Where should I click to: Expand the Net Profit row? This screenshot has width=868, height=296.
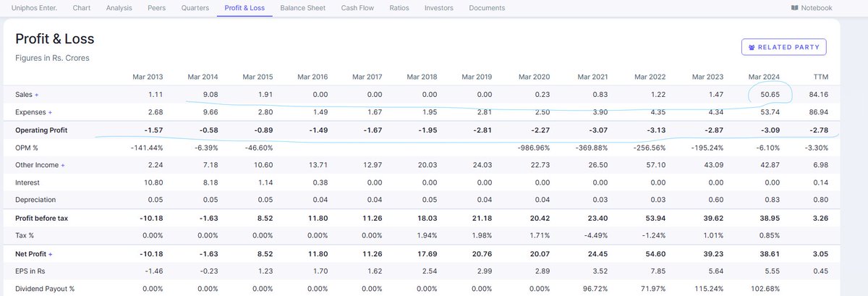point(51,254)
